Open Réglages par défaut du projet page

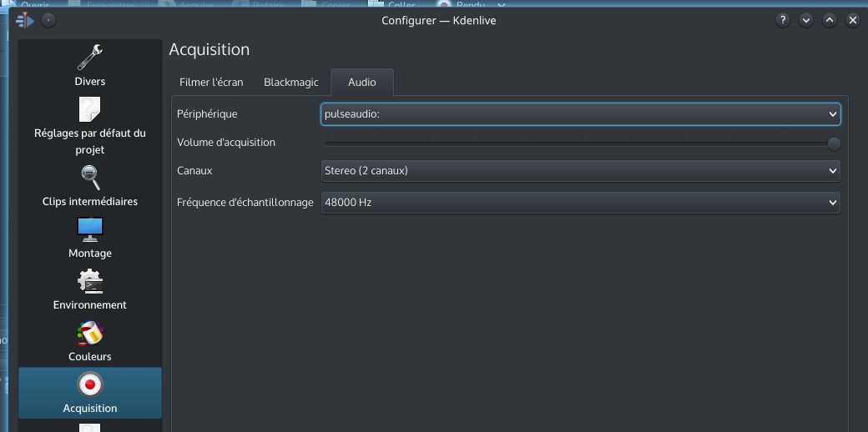(x=89, y=126)
